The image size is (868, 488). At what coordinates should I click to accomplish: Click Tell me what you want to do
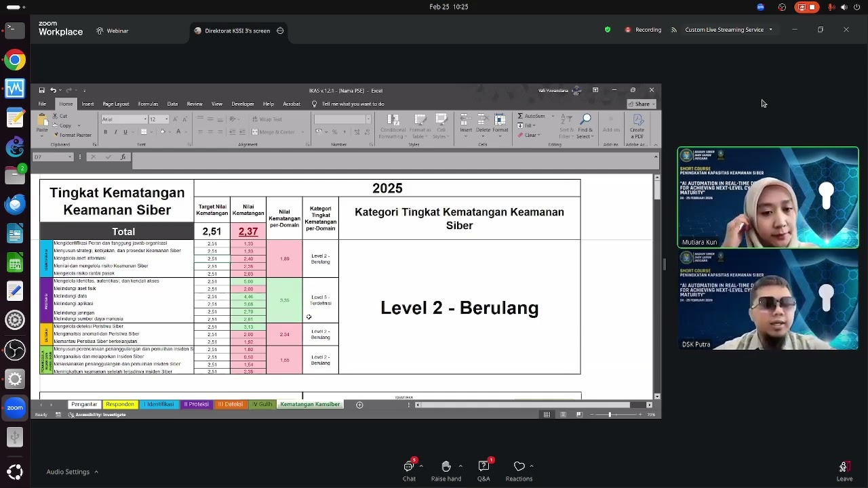(x=348, y=104)
